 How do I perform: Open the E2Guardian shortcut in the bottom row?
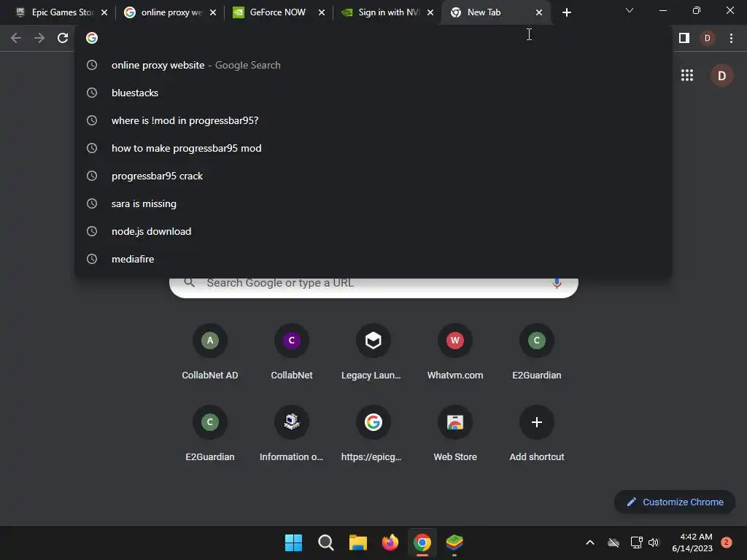[209, 434]
